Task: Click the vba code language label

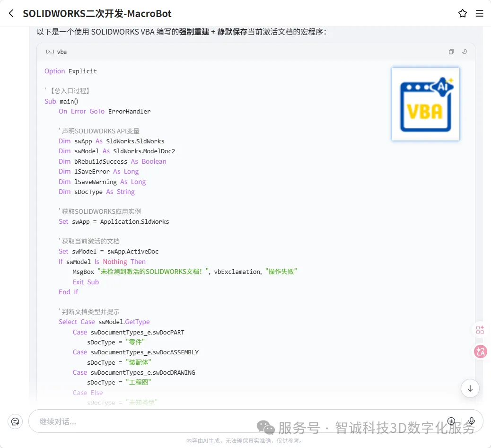Action: (61, 52)
